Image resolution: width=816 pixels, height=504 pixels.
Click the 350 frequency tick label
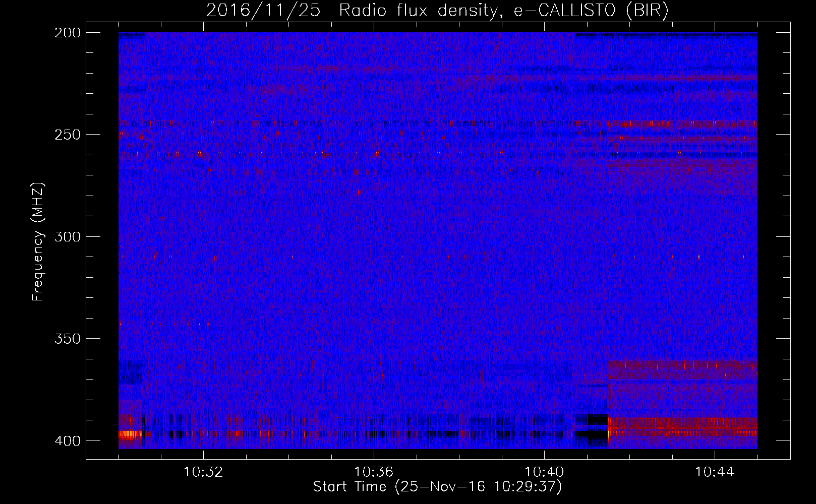(67, 339)
